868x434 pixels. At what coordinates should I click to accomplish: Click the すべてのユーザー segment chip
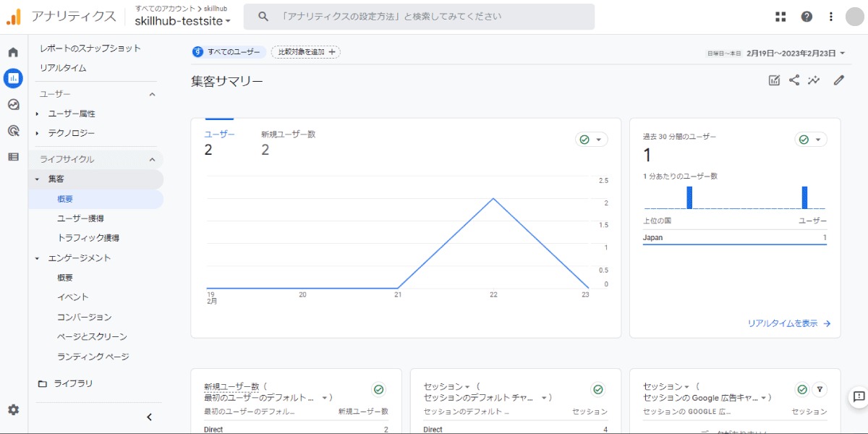pyautogui.click(x=229, y=52)
